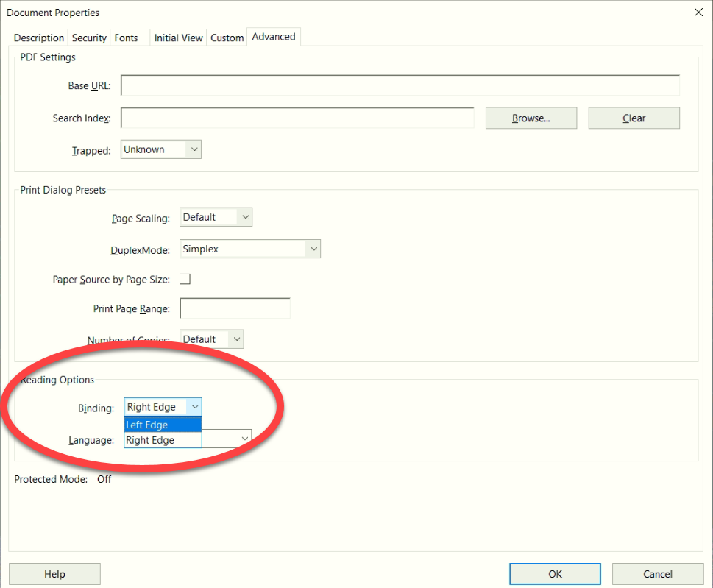Click into the Base URL field
This screenshot has width=713, height=588.
click(400, 85)
